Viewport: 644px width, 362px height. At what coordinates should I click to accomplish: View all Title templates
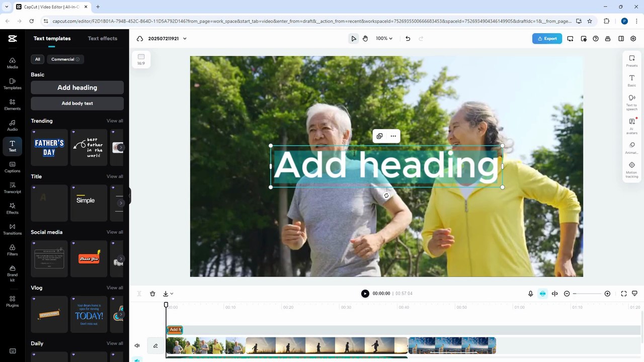tap(115, 176)
